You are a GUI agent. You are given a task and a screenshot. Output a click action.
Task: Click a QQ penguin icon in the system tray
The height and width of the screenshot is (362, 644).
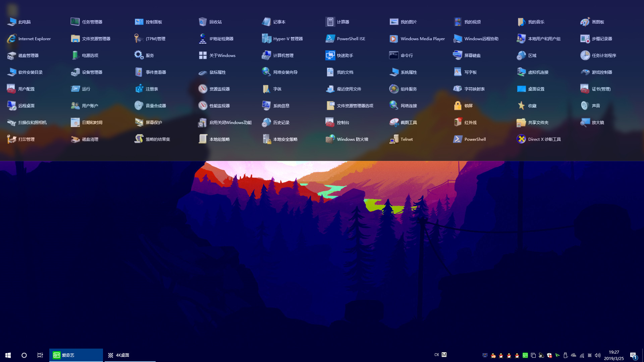[501, 355]
